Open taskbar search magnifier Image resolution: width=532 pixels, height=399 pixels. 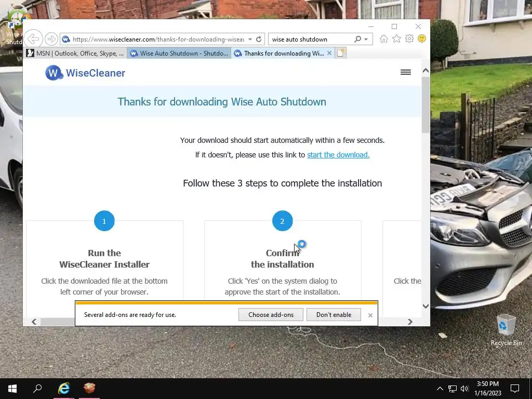point(37,389)
